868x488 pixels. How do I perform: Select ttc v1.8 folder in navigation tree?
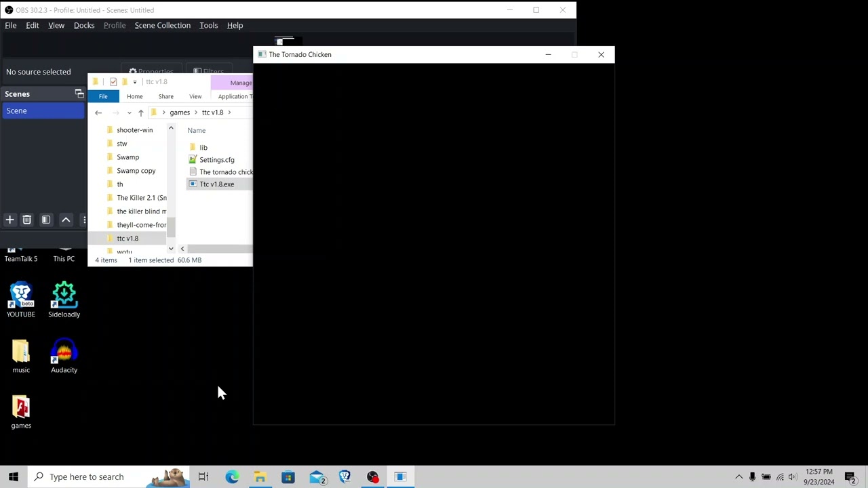click(127, 239)
